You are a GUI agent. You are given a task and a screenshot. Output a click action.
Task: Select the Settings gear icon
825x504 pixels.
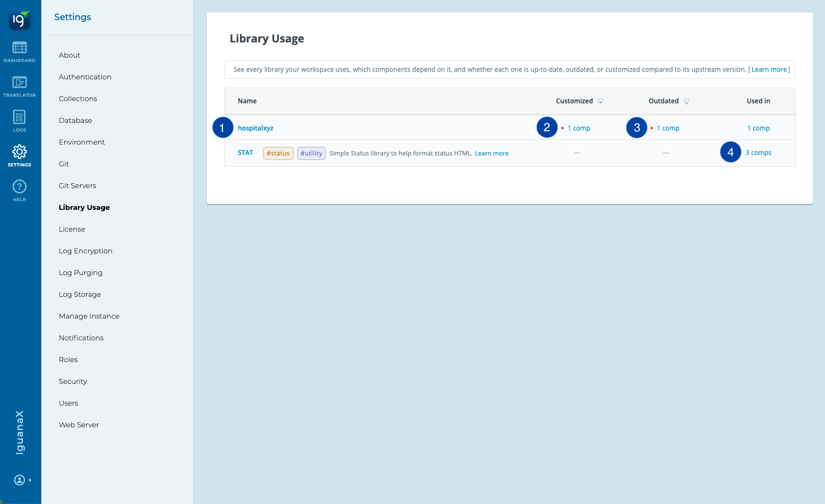20,155
